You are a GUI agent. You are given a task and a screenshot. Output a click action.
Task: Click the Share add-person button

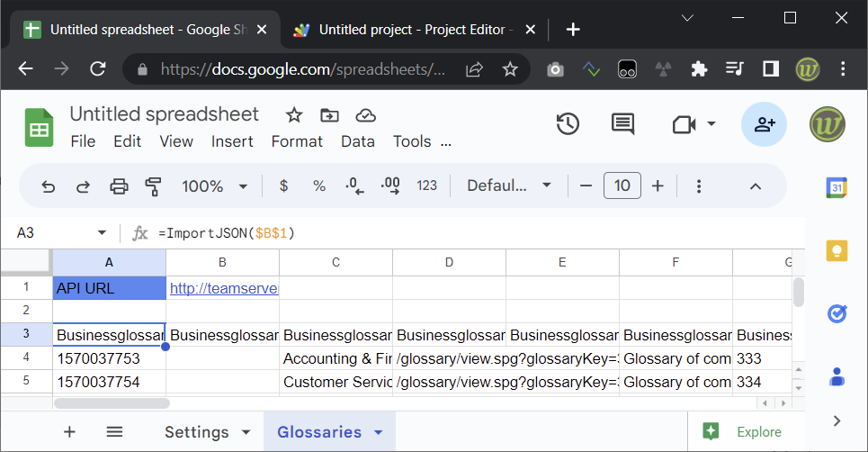pyautogui.click(x=764, y=124)
